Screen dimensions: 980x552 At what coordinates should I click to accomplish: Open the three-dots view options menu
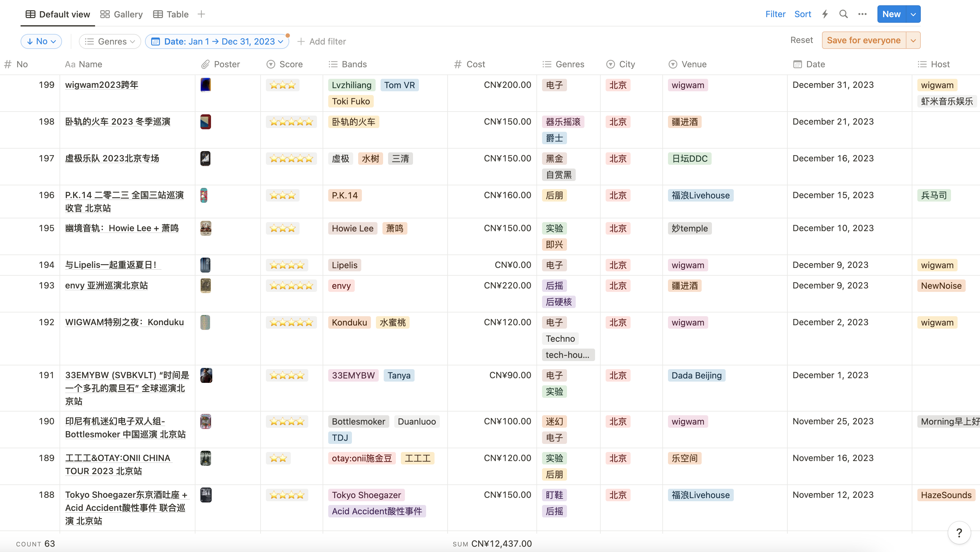click(862, 14)
